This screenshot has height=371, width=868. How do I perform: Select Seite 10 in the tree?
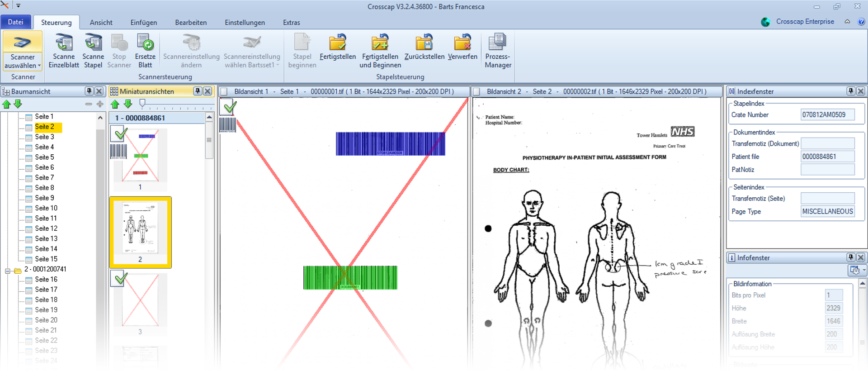[x=46, y=208]
